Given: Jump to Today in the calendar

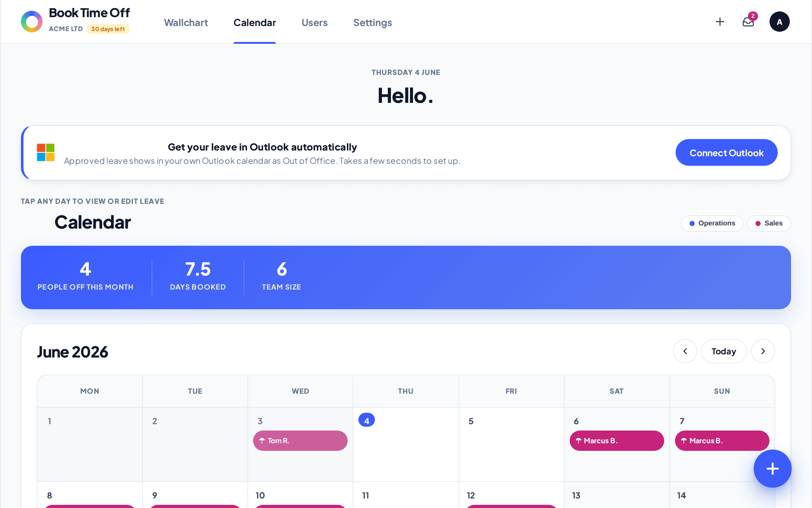Looking at the screenshot, I should (724, 351).
